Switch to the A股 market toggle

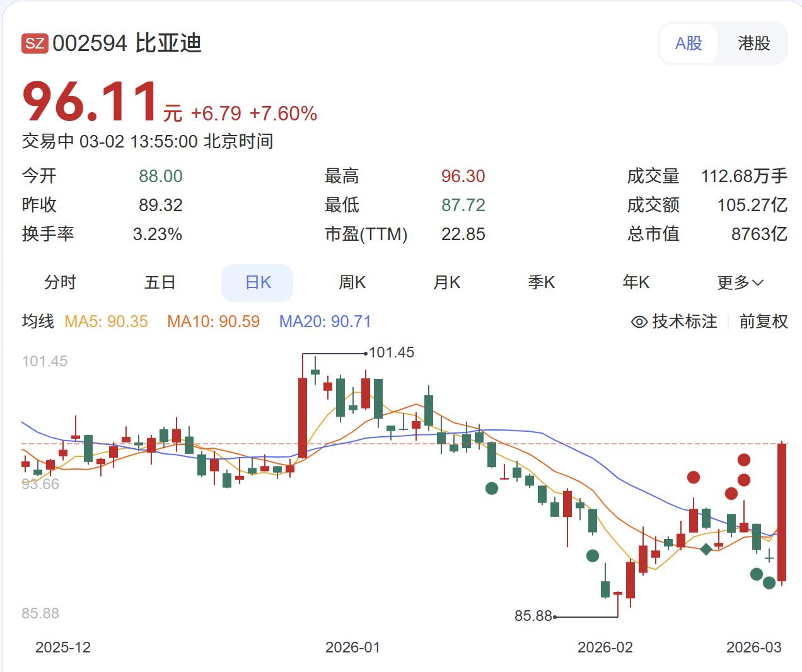[x=689, y=43]
